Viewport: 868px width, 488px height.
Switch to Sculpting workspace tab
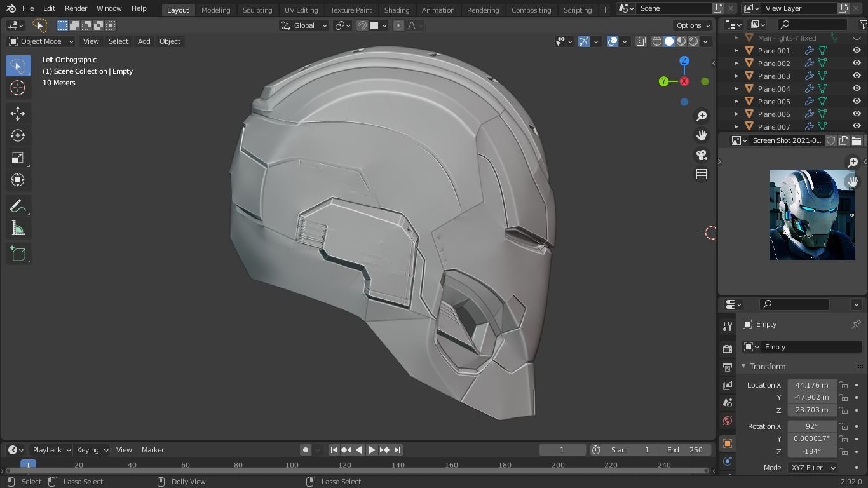tap(257, 10)
